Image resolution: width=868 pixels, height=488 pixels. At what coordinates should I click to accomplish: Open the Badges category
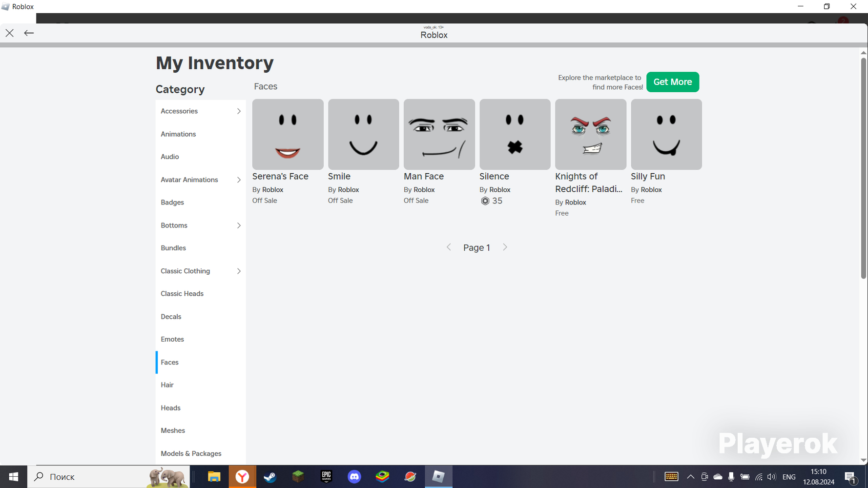tap(201, 203)
